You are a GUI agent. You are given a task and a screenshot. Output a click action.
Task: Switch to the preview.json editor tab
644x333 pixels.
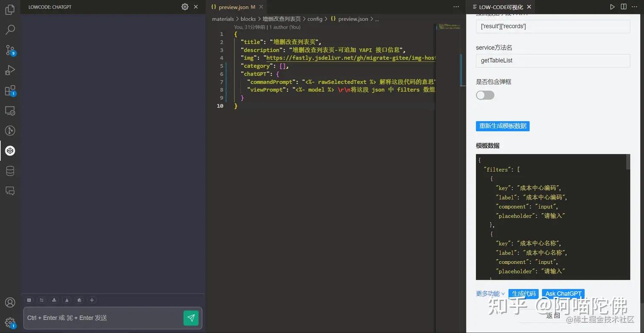tap(233, 7)
